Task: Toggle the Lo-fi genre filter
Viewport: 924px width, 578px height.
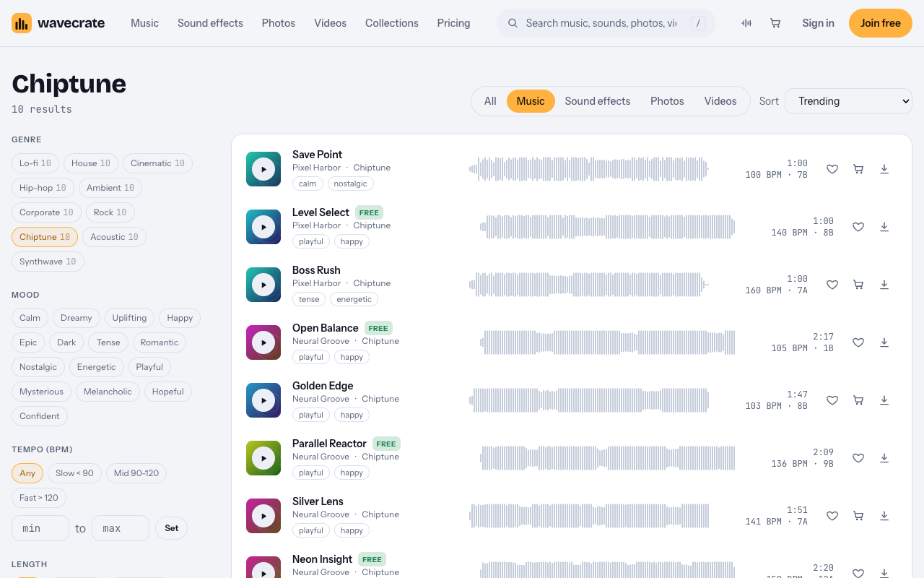Action: click(x=35, y=163)
